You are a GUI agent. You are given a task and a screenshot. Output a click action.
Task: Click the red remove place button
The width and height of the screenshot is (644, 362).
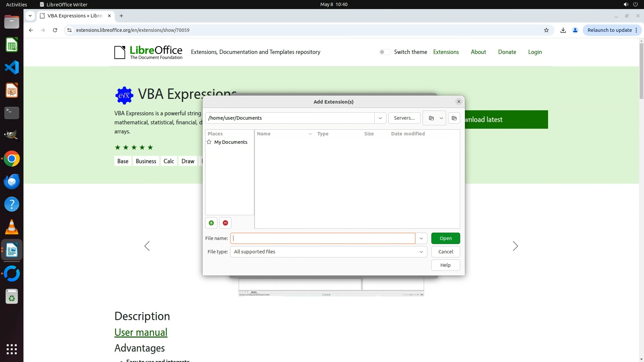point(225,223)
